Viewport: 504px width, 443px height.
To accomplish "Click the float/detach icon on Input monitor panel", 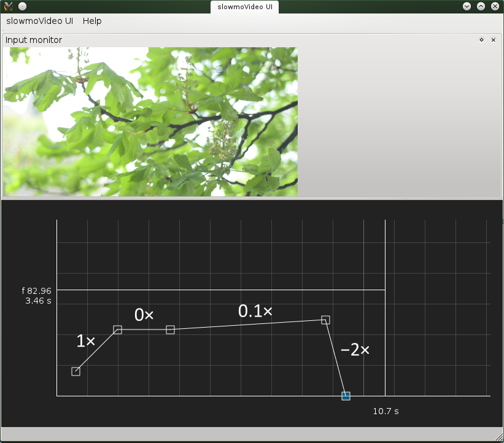I will click(x=481, y=40).
